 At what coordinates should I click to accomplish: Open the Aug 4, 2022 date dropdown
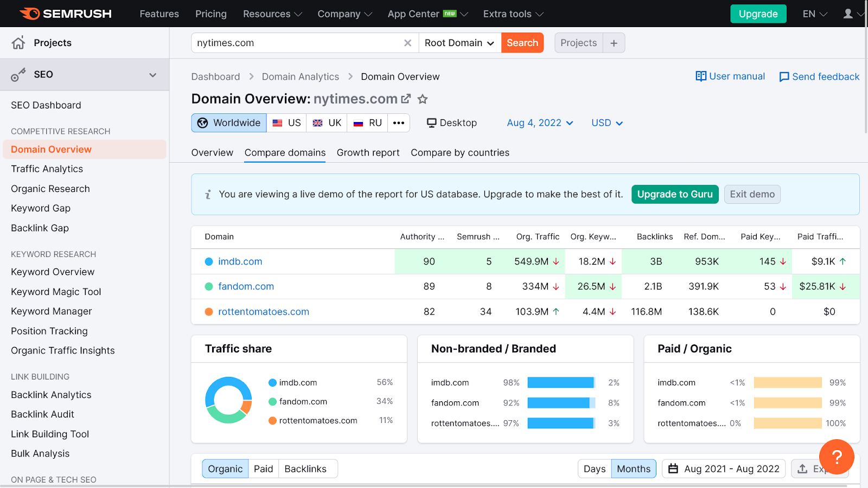540,123
